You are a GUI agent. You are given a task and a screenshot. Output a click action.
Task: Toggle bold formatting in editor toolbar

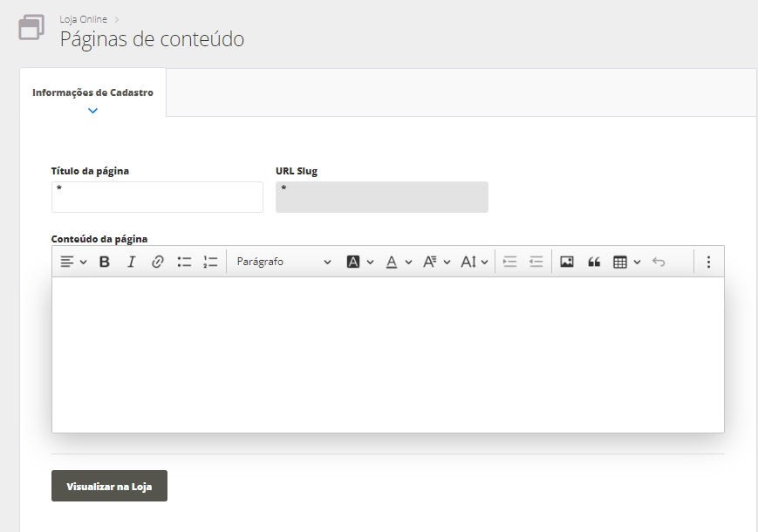click(105, 262)
